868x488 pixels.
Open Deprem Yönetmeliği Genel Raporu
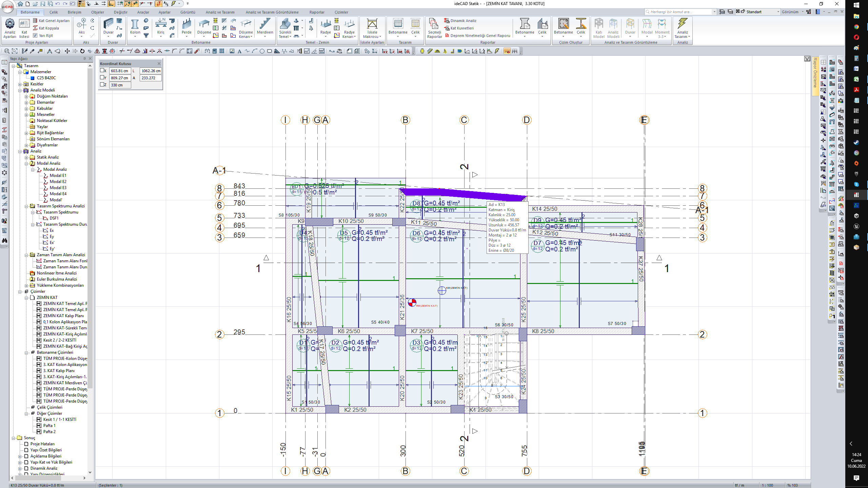click(x=477, y=36)
